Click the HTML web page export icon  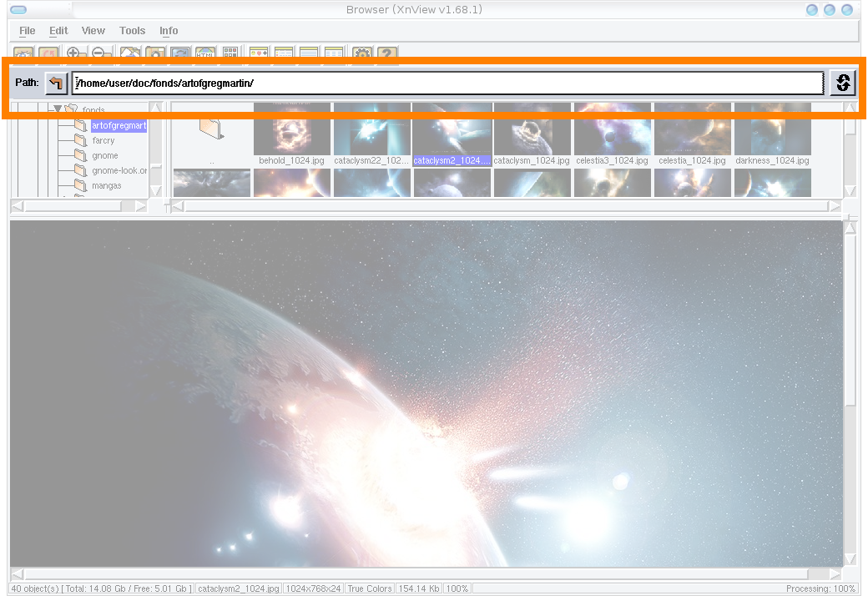tap(204, 53)
